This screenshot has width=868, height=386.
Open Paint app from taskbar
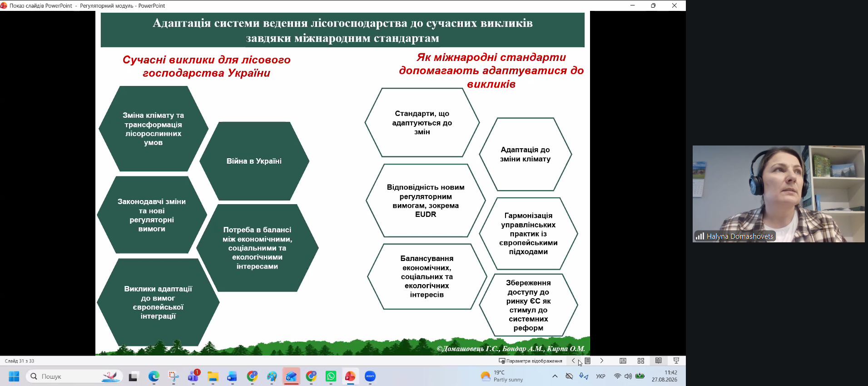272,376
